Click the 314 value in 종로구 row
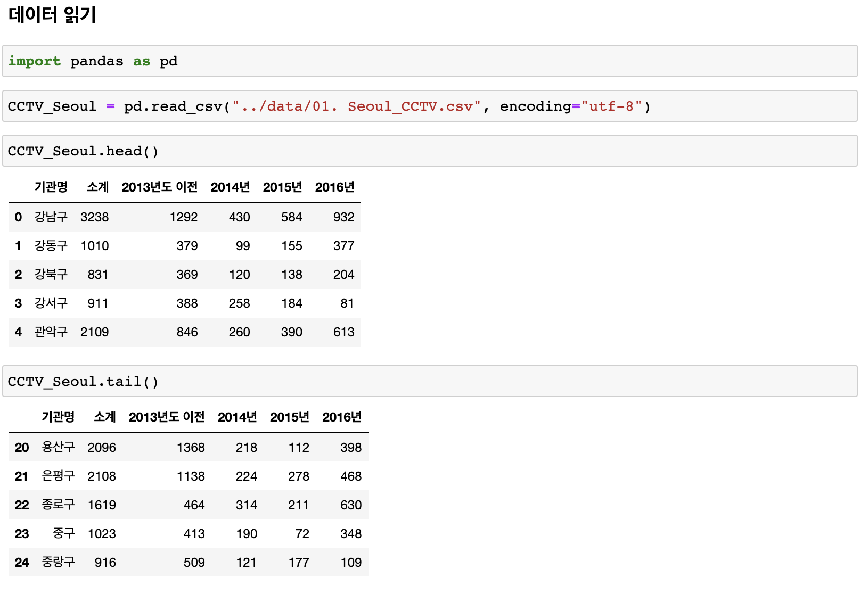The height and width of the screenshot is (594, 868). click(247, 505)
